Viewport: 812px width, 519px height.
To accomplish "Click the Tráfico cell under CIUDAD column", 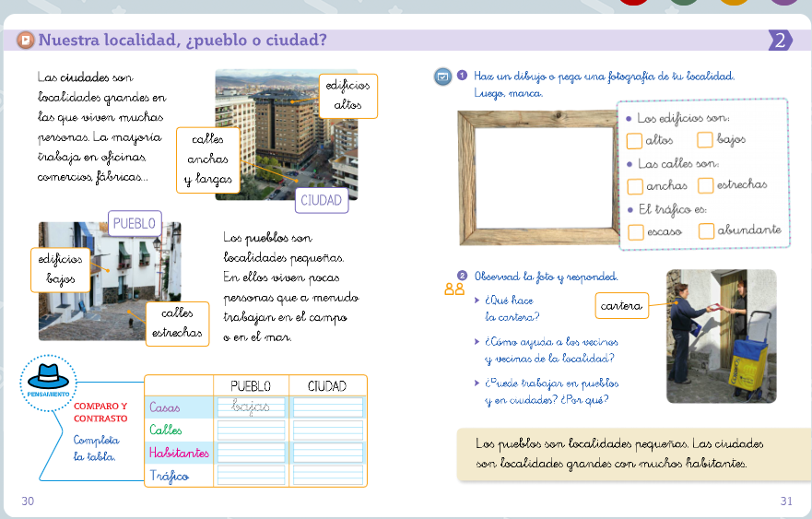I will tap(328, 476).
